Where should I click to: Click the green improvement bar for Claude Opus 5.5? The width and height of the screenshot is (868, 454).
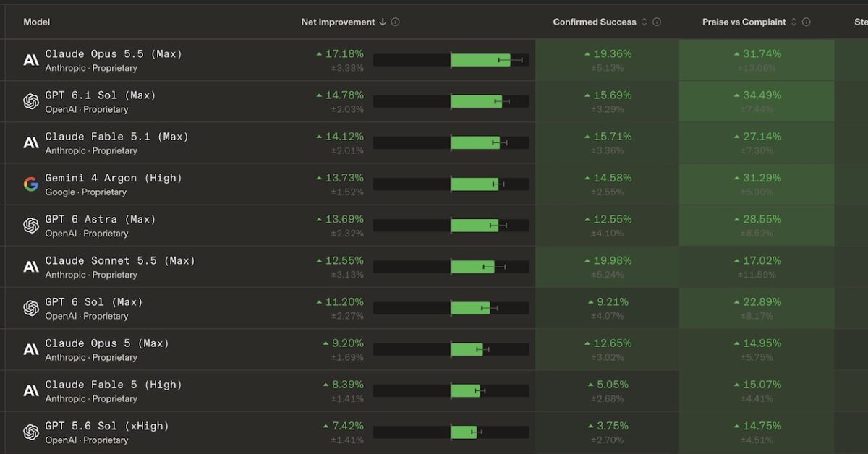(x=480, y=60)
